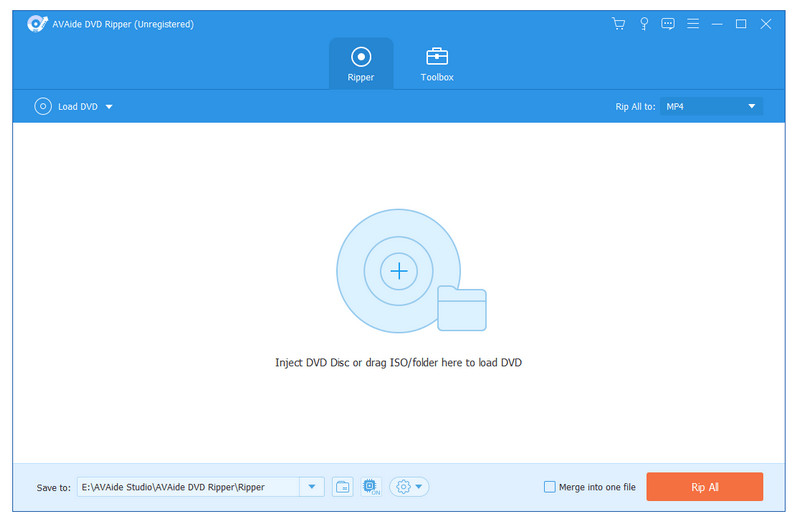Click the AVAide DVD Ripper logo
Screen dimensions: 800x522
point(37,23)
